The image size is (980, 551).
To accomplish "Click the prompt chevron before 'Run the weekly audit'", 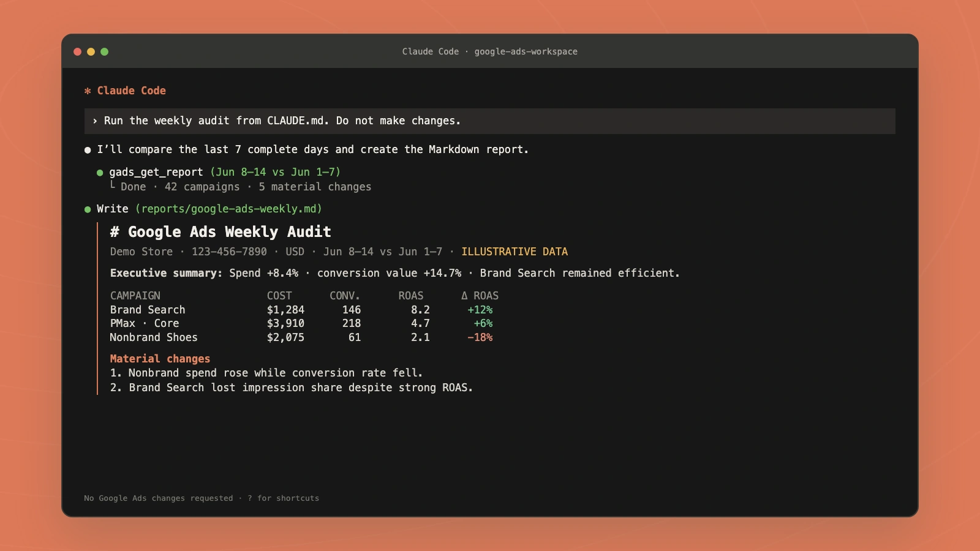I will coord(95,121).
